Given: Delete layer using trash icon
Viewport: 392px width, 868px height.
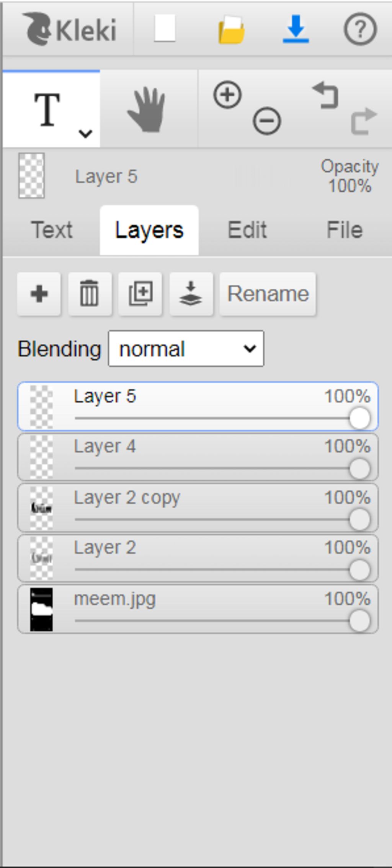Looking at the screenshot, I should (90, 294).
